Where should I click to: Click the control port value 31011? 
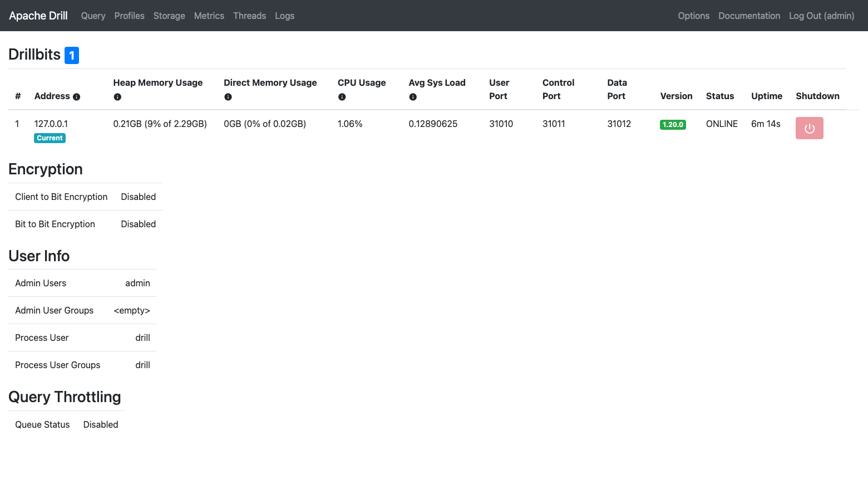coord(554,124)
